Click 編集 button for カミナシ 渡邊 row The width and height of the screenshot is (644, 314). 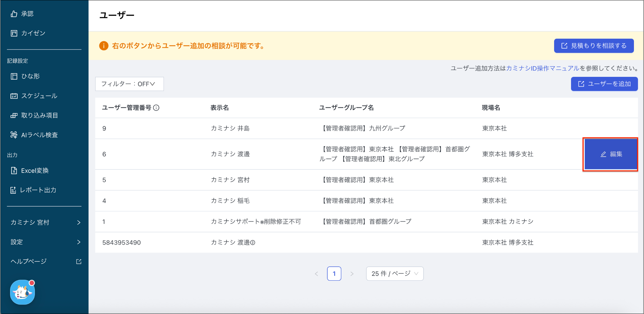coord(610,154)
